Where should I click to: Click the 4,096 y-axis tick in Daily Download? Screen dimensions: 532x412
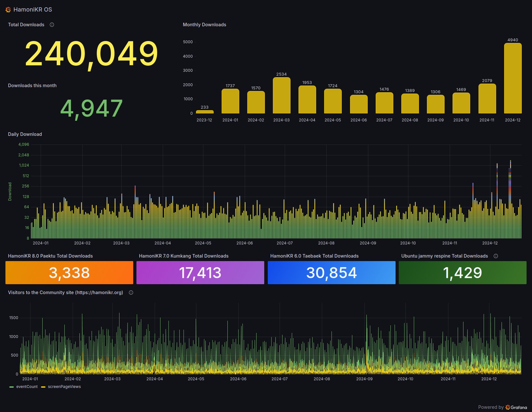(24, 144)
